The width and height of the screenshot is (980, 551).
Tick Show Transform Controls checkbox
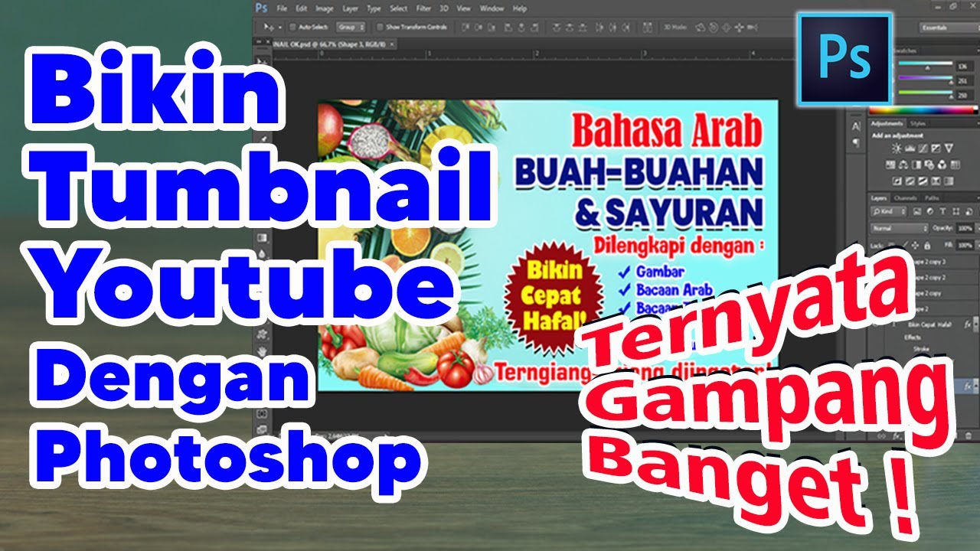[x=381, y=27]
